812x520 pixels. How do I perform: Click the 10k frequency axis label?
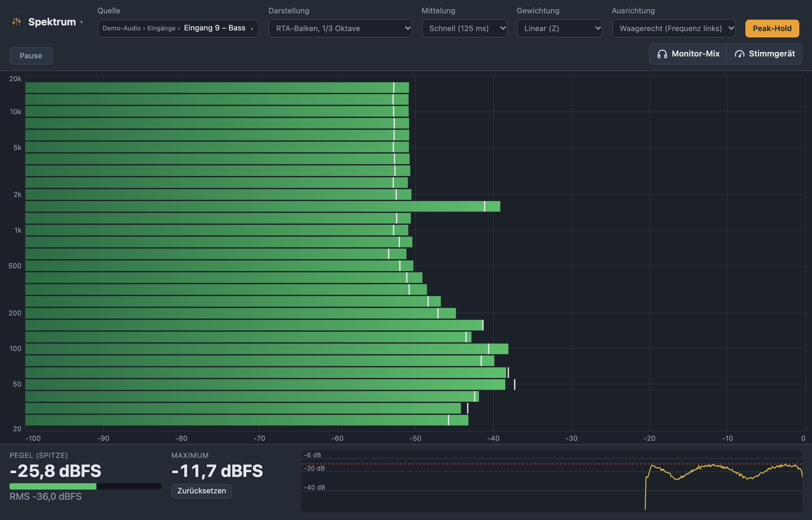(16, 112)
